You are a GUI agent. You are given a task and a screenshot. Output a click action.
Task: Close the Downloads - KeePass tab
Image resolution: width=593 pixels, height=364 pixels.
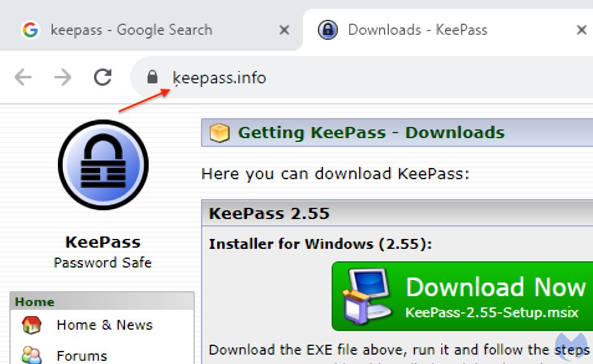tap(581, 29)
